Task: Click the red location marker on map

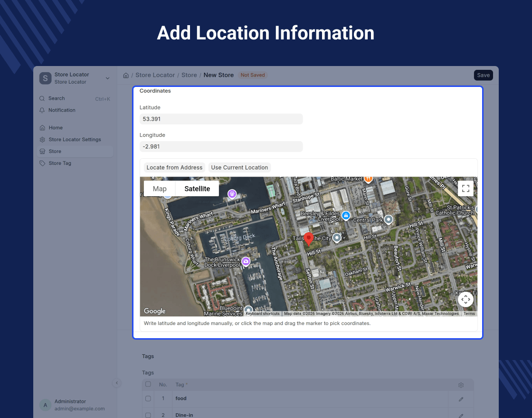Action: 308,239
